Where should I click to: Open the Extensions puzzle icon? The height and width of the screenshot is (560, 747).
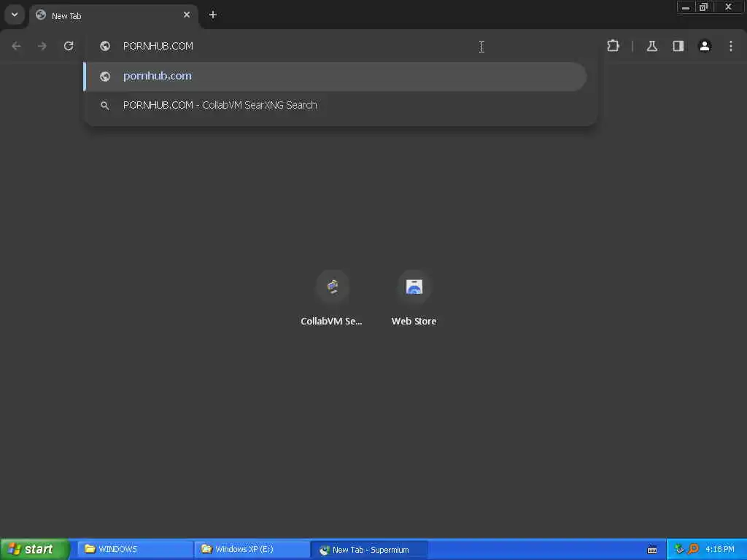pos(613,46)
